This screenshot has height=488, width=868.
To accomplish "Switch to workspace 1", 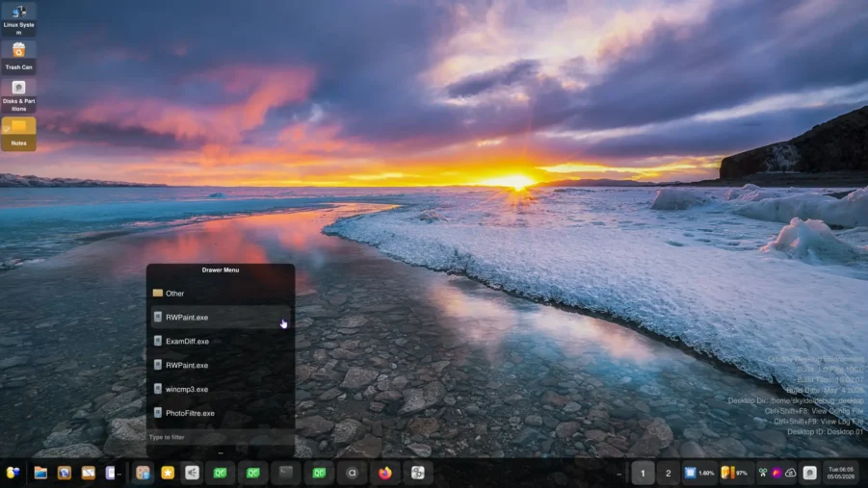I will click(643, 474).
